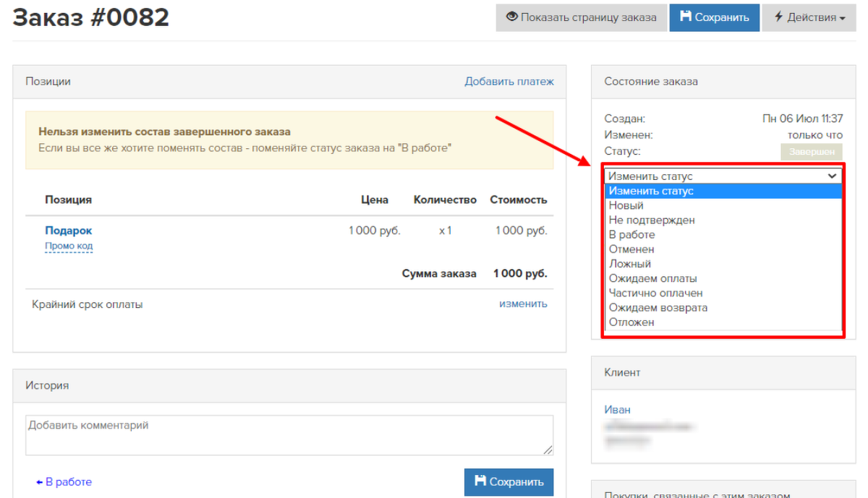Click the floppy disk icon on История's Сохранить button
This screenshot has width=868, height=498.
[480, 481]
